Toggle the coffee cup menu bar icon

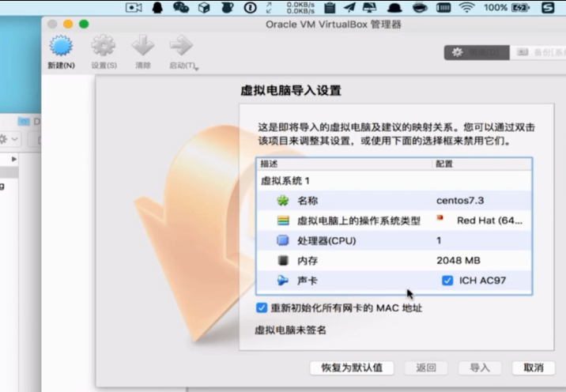420,8
